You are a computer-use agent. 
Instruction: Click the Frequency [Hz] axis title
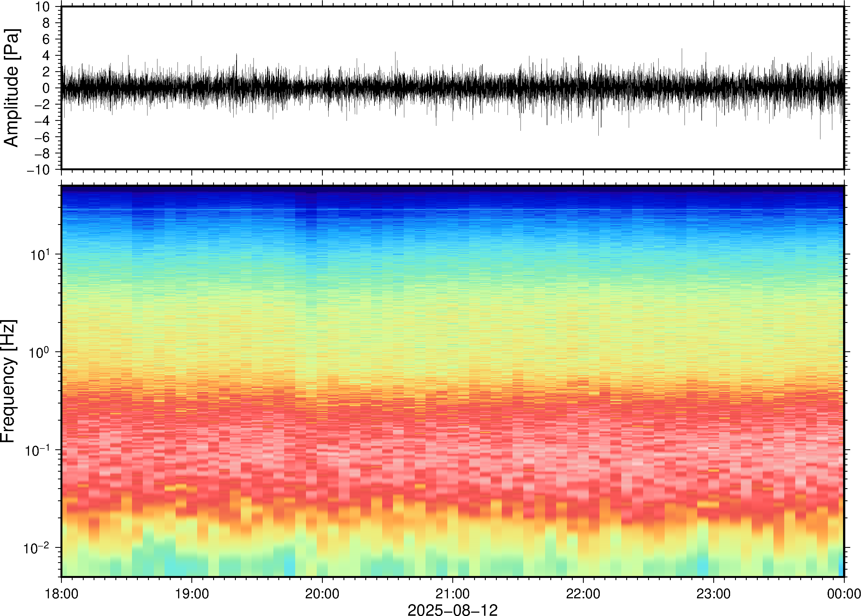[x=9, y=381]
